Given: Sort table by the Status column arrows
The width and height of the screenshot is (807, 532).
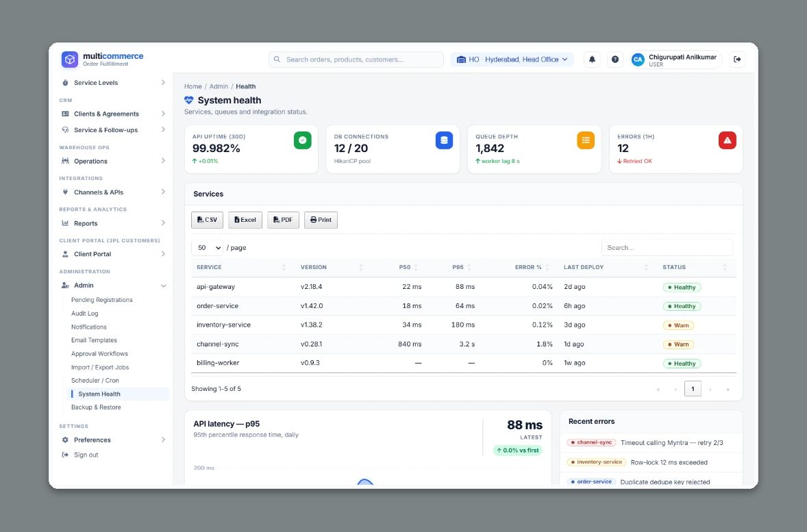Looking at the screenshot, I should [725, 268].
